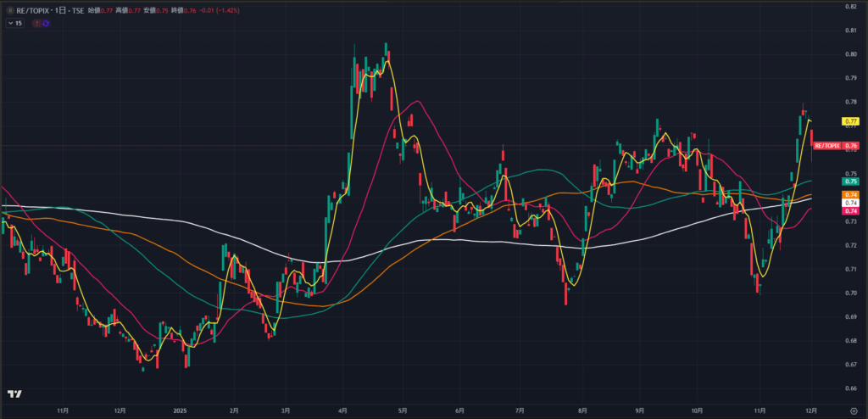Open the TradingView logo link
868x419 pixels.
pyautogui.click(x=14, y=394)
